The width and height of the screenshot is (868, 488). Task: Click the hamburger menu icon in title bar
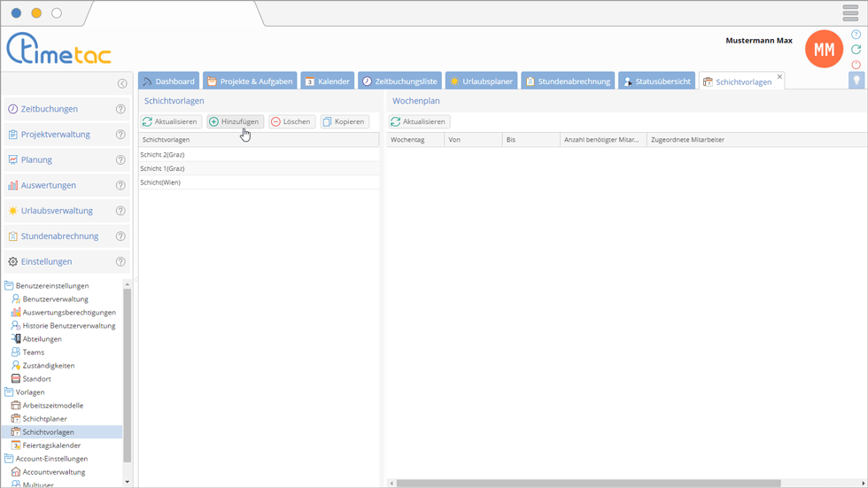pyautogui.click(x=850, y=13)
